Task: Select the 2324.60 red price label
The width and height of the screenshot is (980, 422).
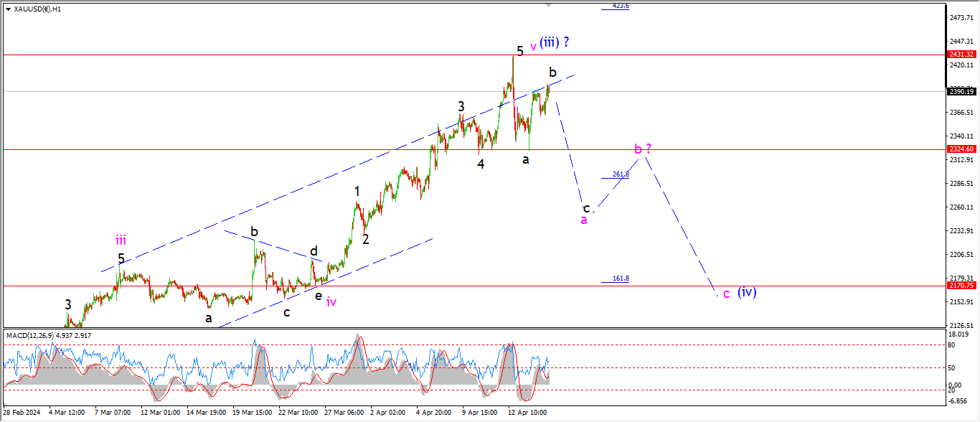Action: [x=961, y=149]
